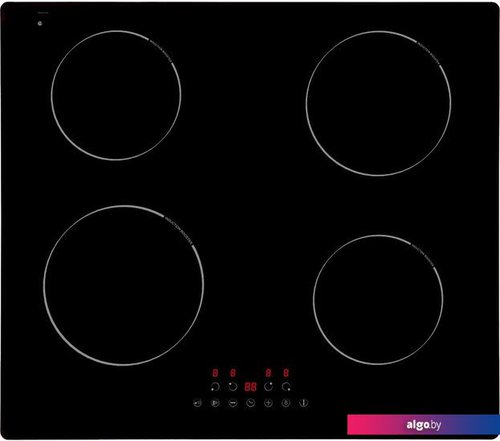Viewport: 500px width, 441px height.
Task: Tap the minus key to decrease power
Action: 233,403
